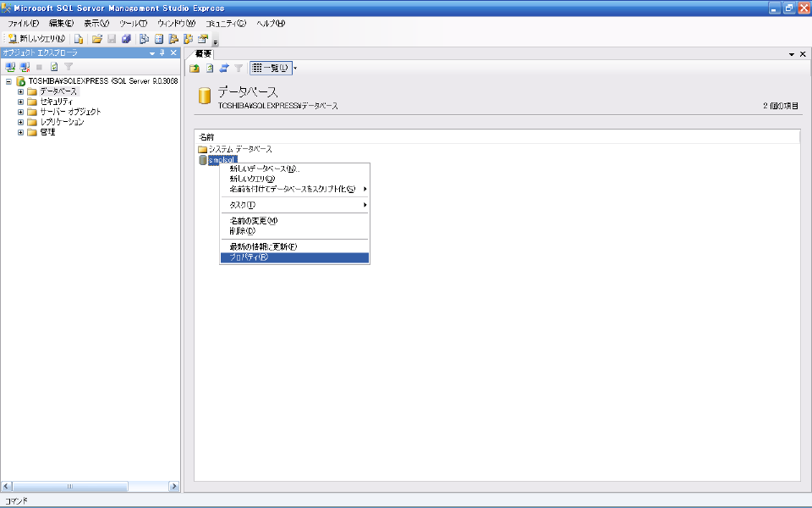Click the database engine query icon
The width and height of the screenshot is (812, 508).
point(79,39)
